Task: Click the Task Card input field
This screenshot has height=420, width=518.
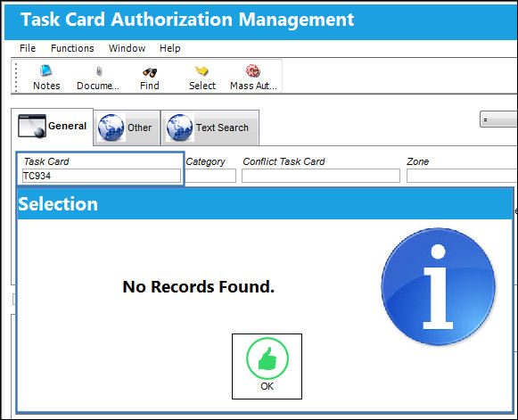Action: pos(102,176)
